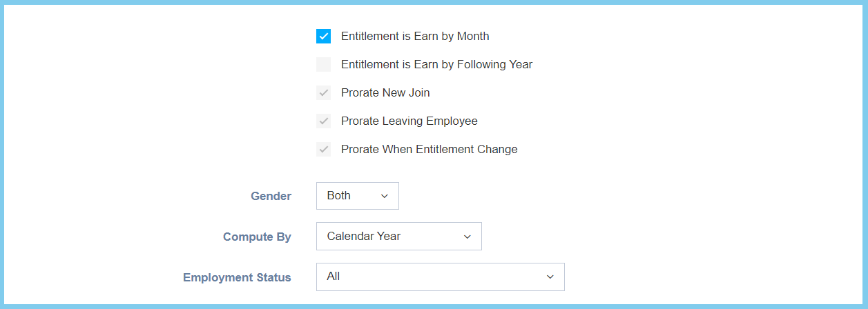Screen dimensions: 868x309
Task: Toggle Prorate When Entitlement Change checkbox
Action: [x=323, y=150]
